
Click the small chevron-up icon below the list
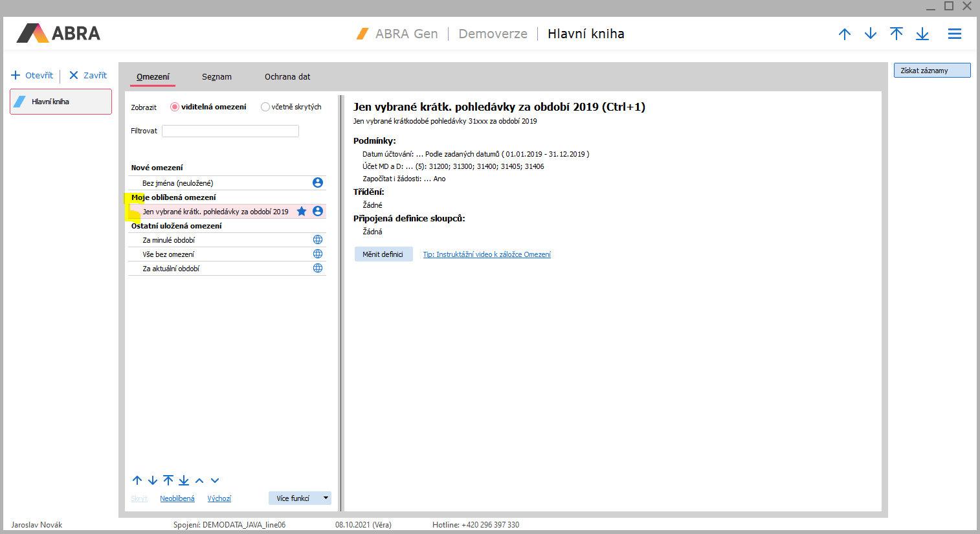[199, 480]
